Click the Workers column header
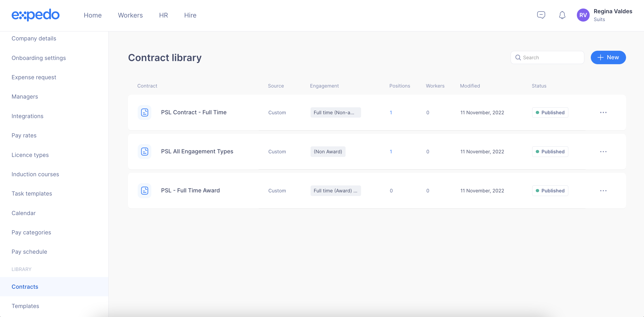644x317 pixels. (x=435, y=86)
